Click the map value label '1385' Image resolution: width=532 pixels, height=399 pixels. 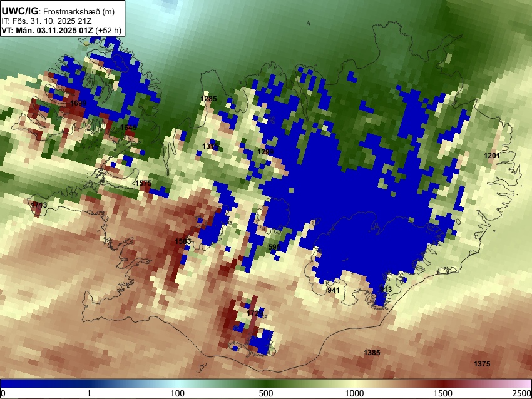372,353
